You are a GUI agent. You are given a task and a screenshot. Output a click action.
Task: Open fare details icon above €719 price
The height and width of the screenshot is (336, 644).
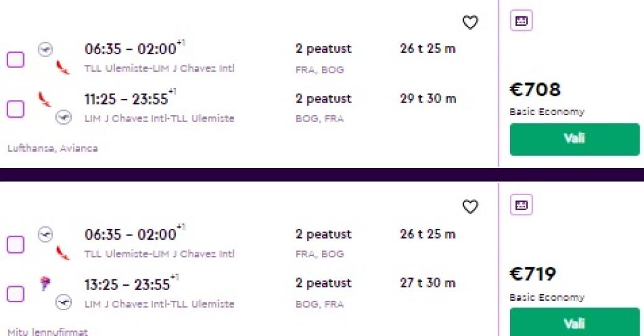[x=521, y=204]
